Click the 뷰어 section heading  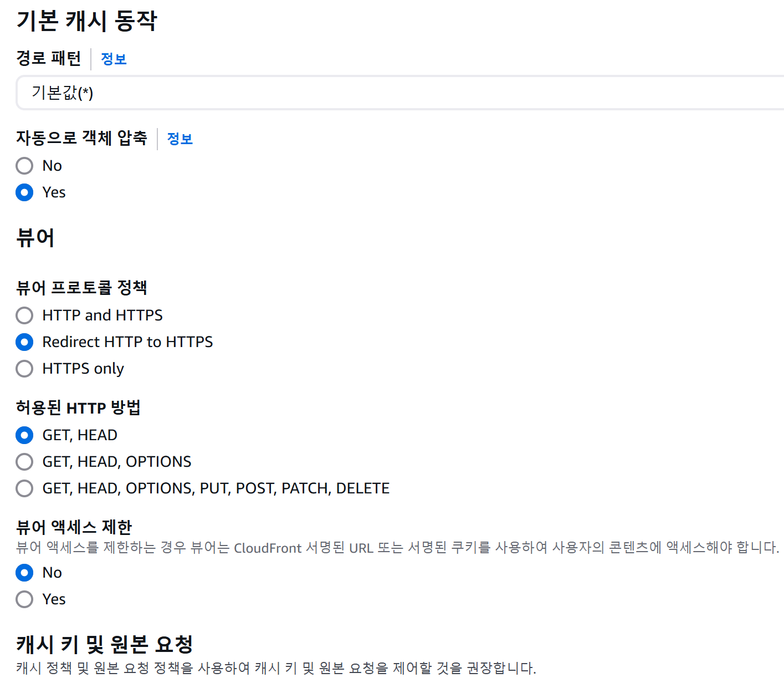click(x=35, y=238)
